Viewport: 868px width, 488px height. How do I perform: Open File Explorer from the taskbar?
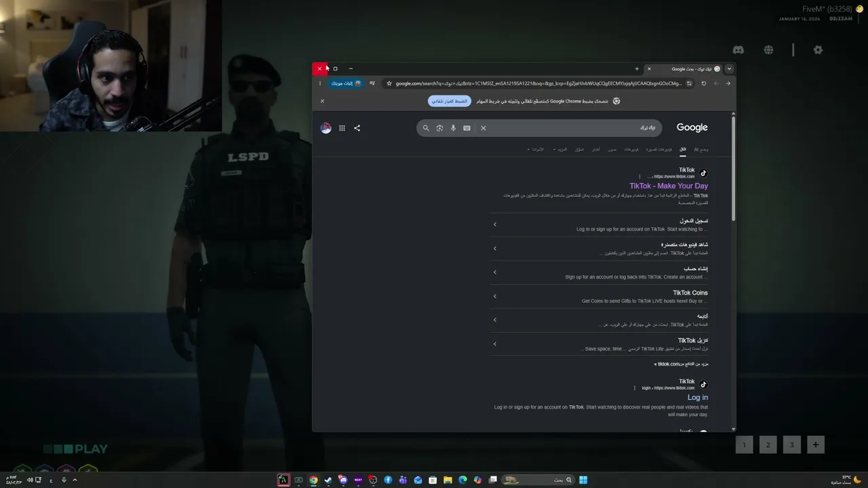[448, 480]
